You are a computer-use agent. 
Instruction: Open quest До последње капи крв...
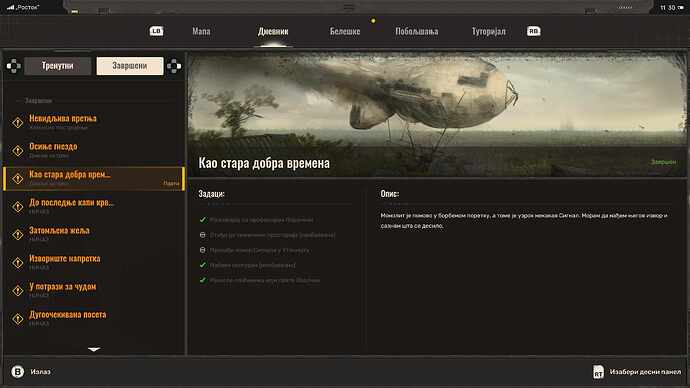(x=94, y=206)
